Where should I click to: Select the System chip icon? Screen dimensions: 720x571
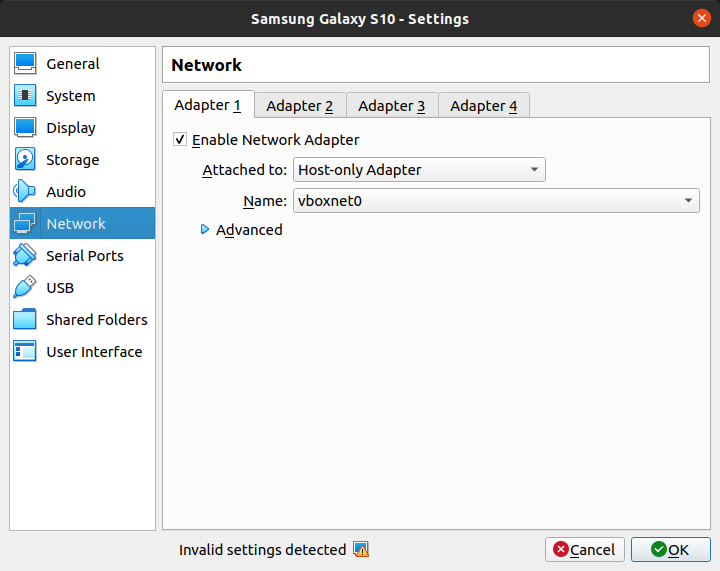25,95
